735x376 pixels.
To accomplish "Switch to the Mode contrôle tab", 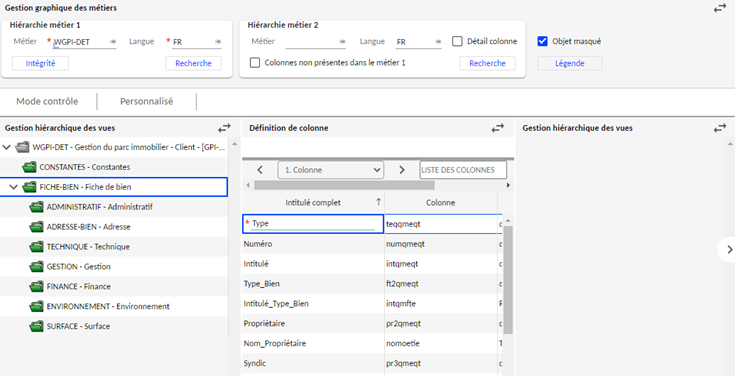I will coord(47,101).
